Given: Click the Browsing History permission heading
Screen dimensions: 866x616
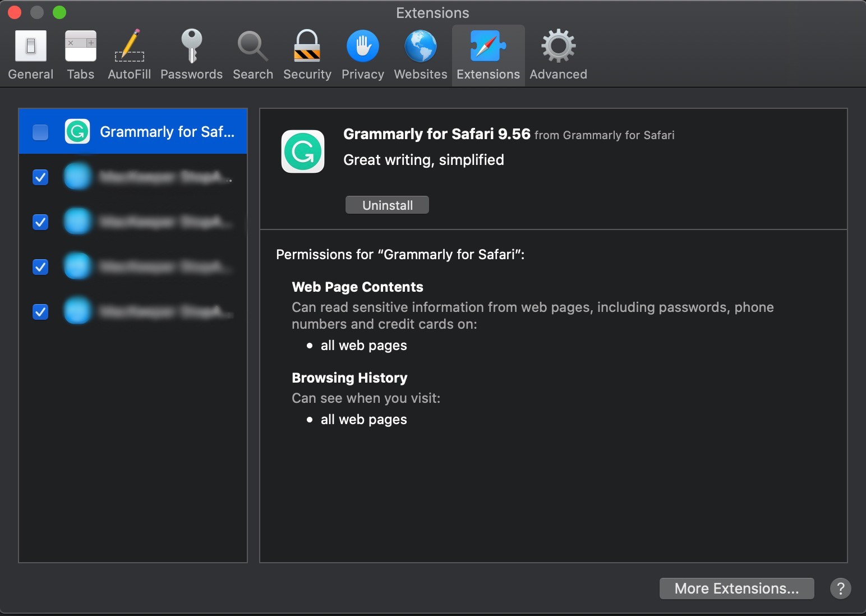Looking at the screenshot, I should tap(349, 378).
